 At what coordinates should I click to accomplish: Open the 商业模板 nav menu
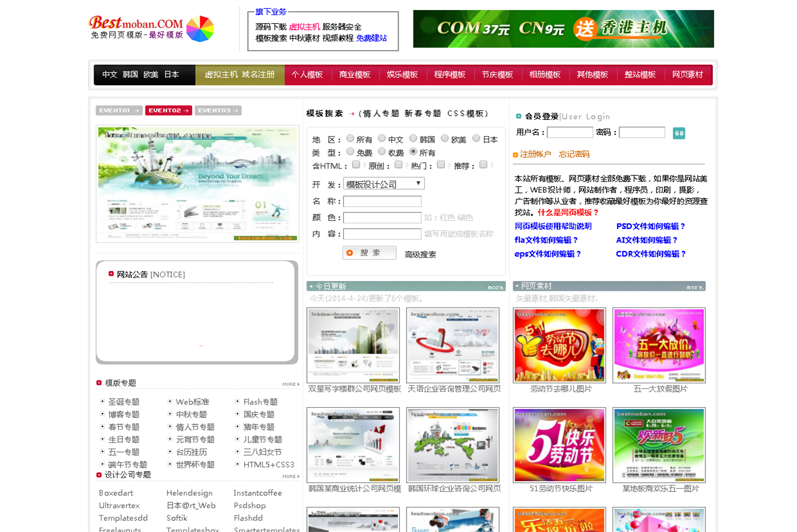point(355,75)
